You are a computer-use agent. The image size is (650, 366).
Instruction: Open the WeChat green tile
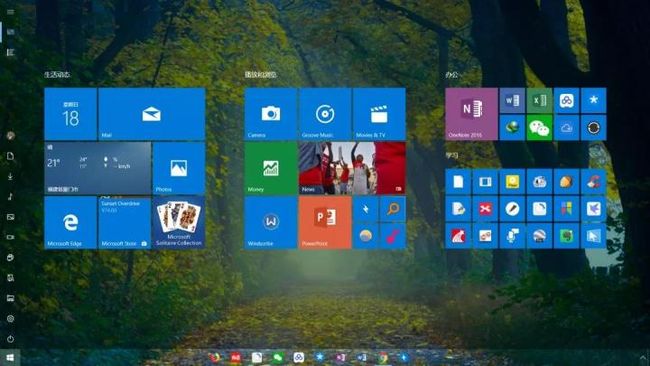pos(539,128)
